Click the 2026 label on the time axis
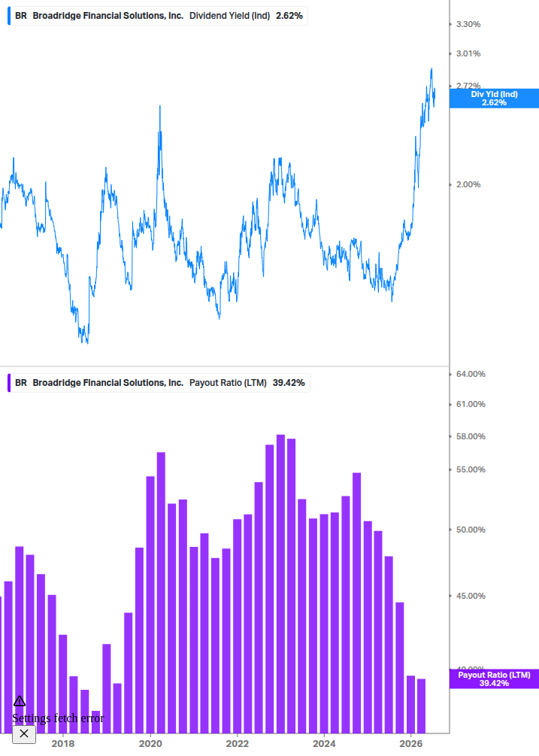This screenshot has height=756, width=539. click(x=411, y=743)
